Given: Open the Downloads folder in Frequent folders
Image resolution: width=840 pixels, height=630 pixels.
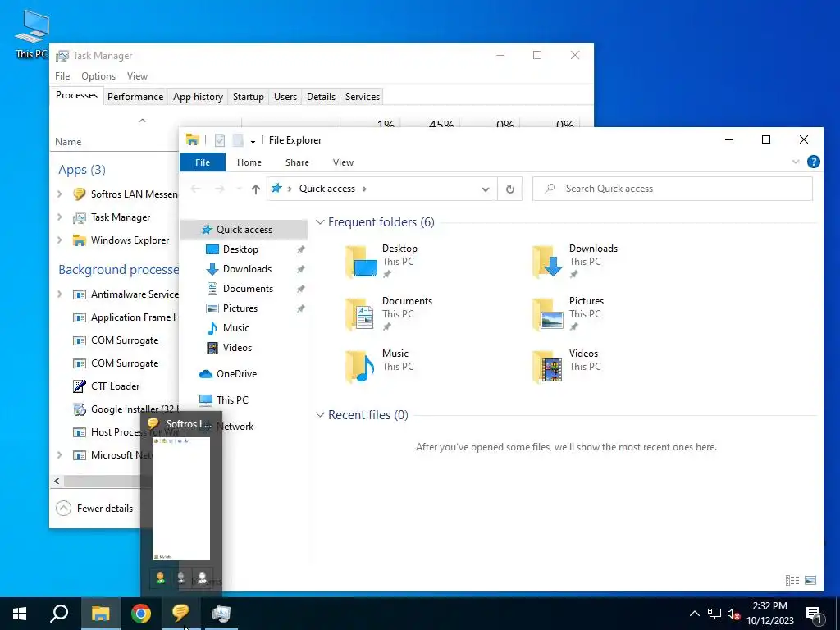Looking at the screenshot, I should (x=574, y=261).
